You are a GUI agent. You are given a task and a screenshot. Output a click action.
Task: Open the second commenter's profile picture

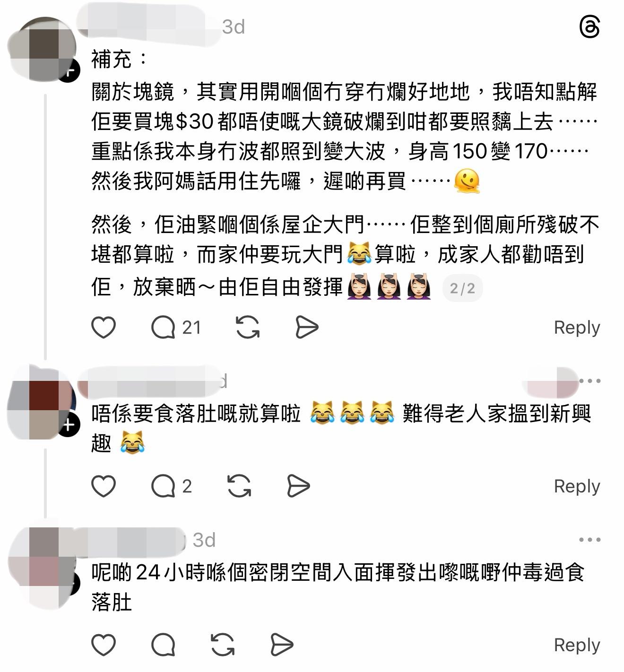[42, 402]
